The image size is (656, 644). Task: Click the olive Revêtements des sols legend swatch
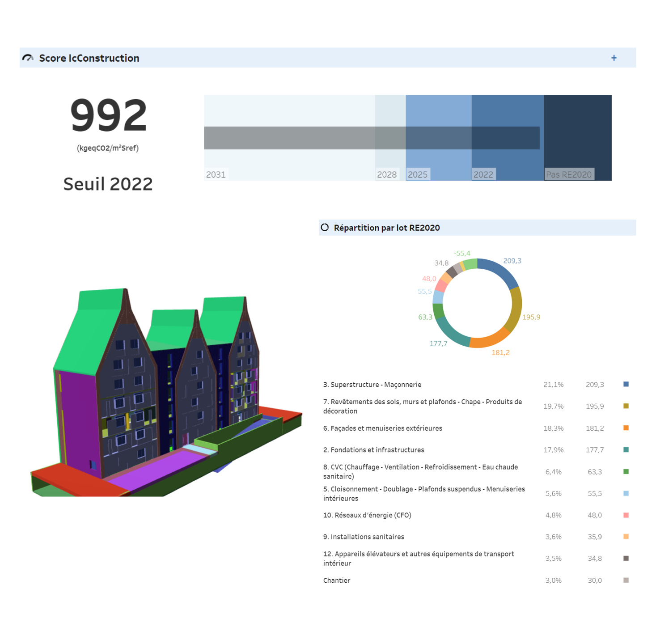[626, 406]
